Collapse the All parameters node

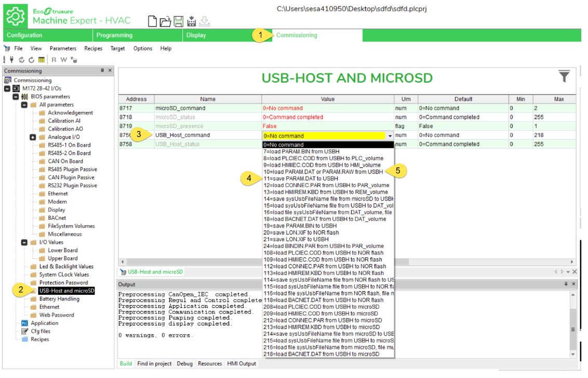coord(24,105)
